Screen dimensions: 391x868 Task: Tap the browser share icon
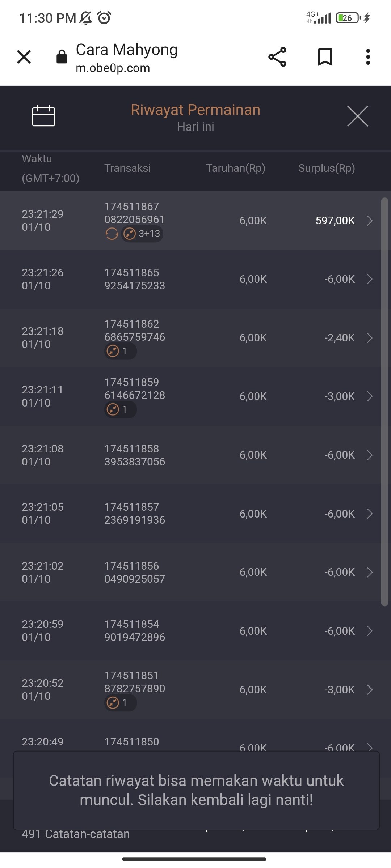277,57
